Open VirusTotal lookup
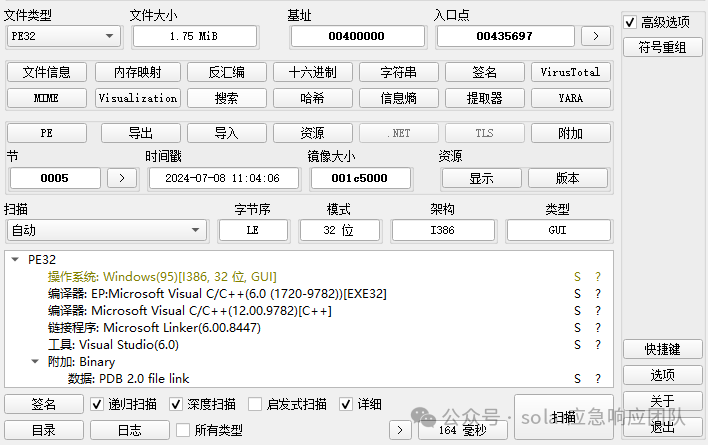708x445 pixels. [571, 72]
